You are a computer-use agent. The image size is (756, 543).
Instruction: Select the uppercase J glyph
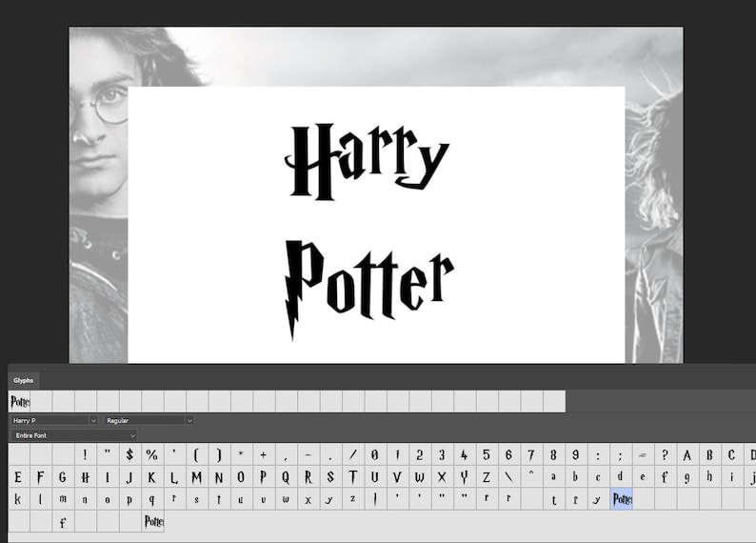129,477
